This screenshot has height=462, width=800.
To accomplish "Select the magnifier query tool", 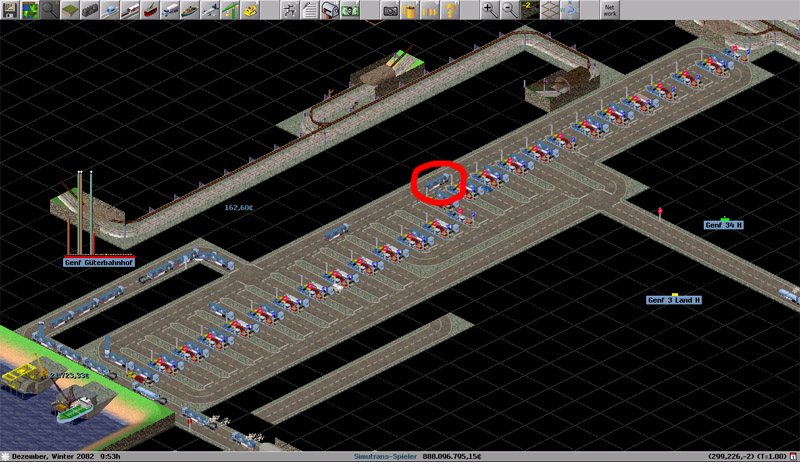I will 49,11.
